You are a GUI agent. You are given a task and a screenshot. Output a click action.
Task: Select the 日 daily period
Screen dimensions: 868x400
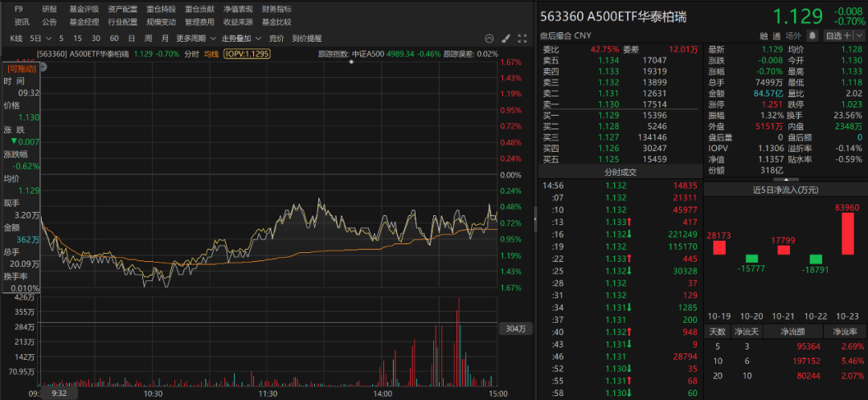131,39
